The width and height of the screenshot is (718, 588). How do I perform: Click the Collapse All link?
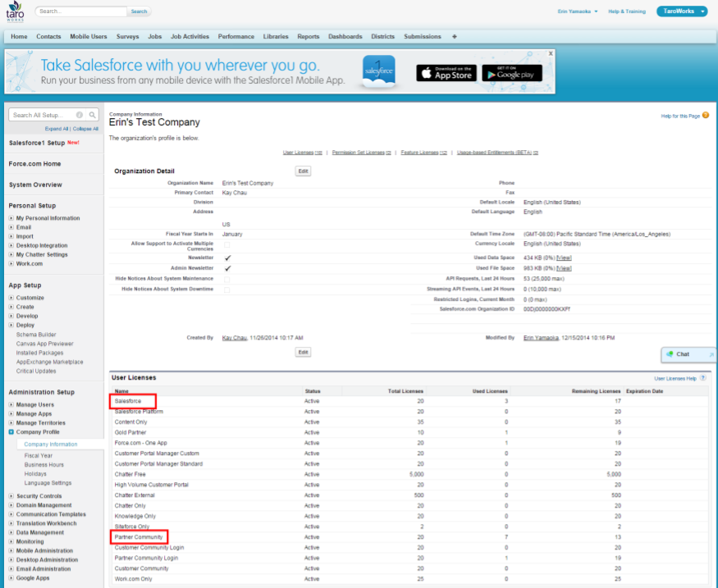(x=85, y=129)
